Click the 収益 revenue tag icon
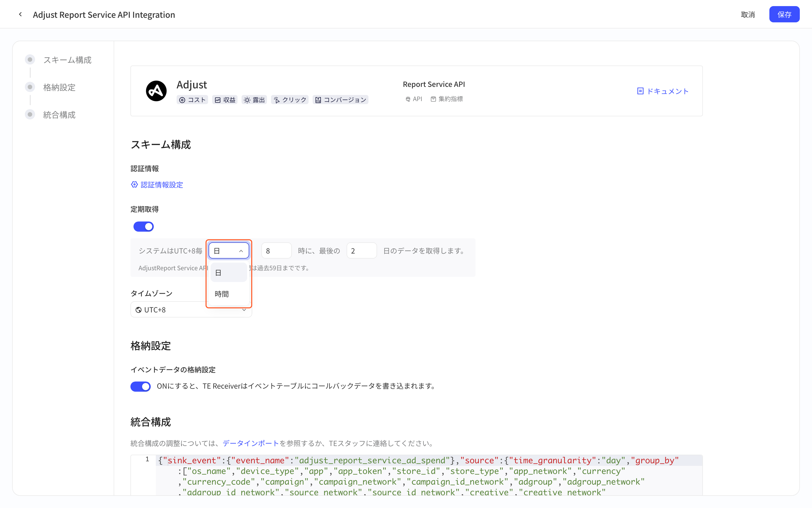The image size is (812, 508). click(x=217, y=100)
